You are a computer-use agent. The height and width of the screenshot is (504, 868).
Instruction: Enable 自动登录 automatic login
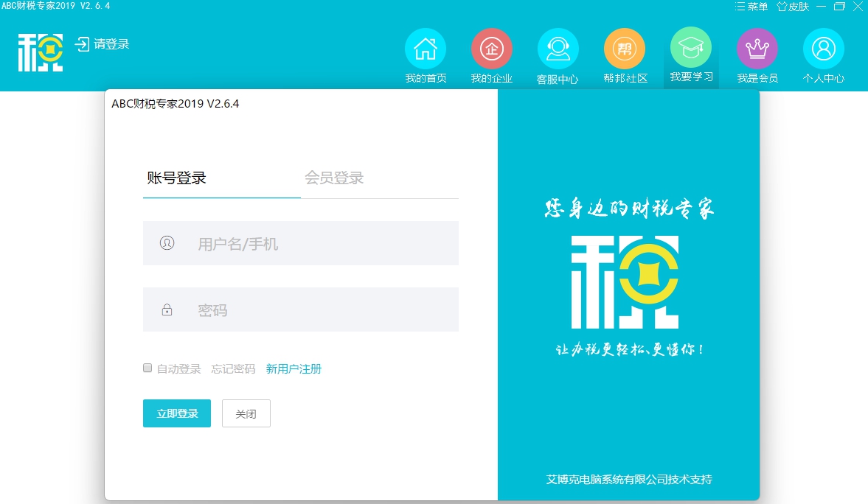(x=147, y=367)
